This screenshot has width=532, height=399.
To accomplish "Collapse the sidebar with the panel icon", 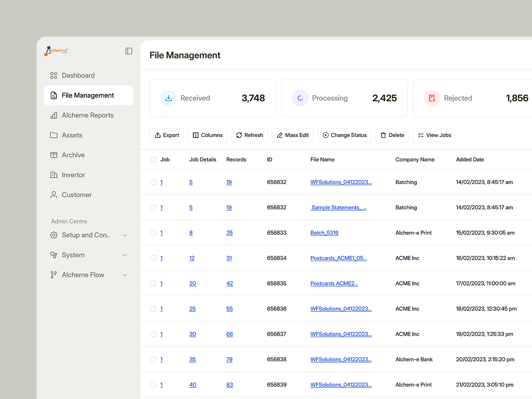I will (129, 51).
